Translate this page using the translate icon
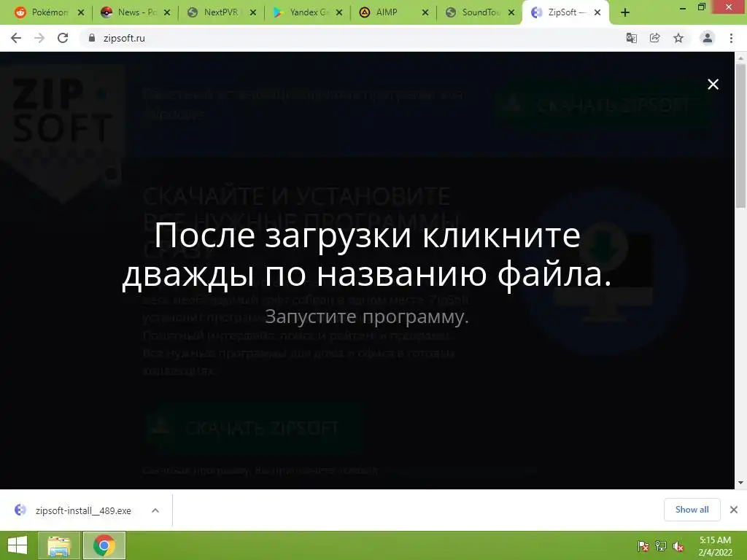Viewport: 747px width, 560px height. [x=631, y=38]
